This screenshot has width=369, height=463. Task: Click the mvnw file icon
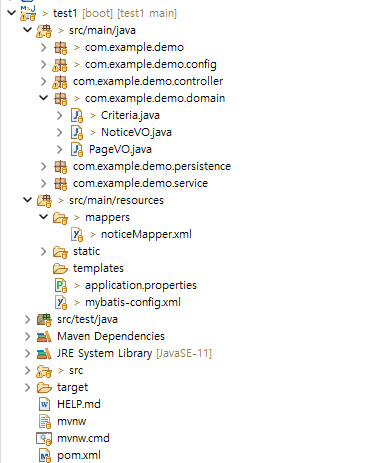pyautogui.click(x=45, y=422)
